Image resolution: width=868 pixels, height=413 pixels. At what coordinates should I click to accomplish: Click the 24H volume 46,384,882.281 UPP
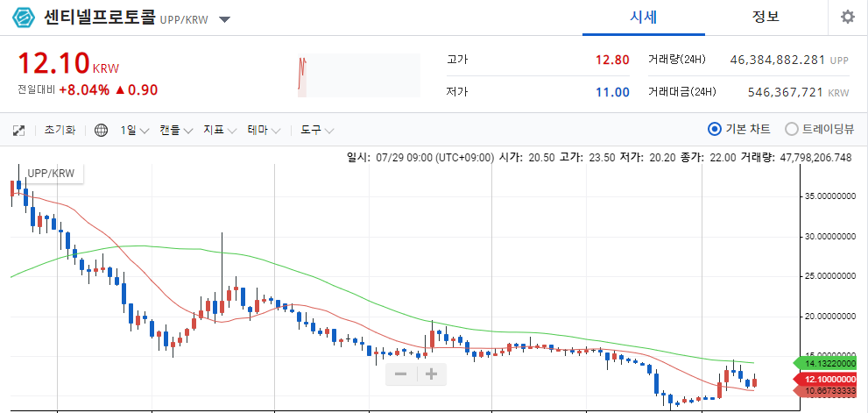789,60
